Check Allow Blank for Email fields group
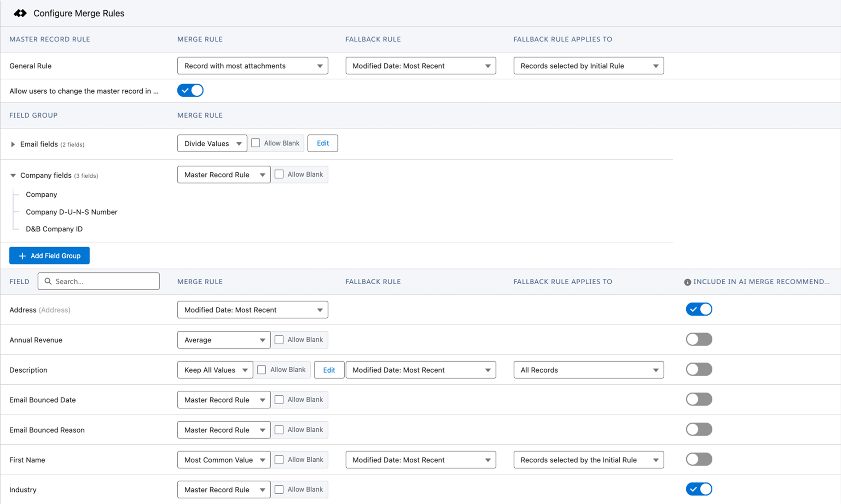 pyautogui.click(x=256, y=143)
